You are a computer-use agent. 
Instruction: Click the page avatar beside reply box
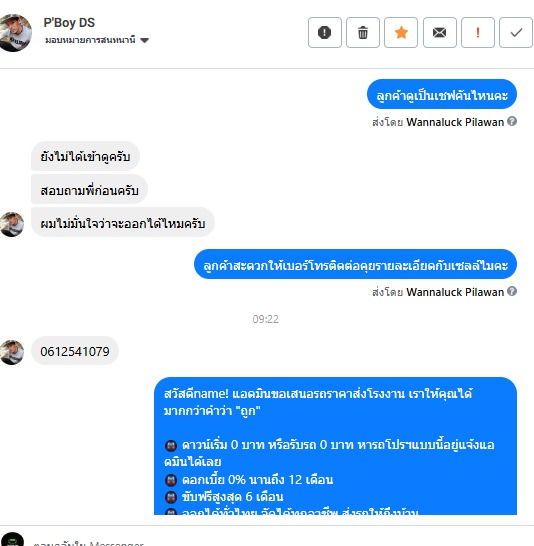(x=12, y=540)
